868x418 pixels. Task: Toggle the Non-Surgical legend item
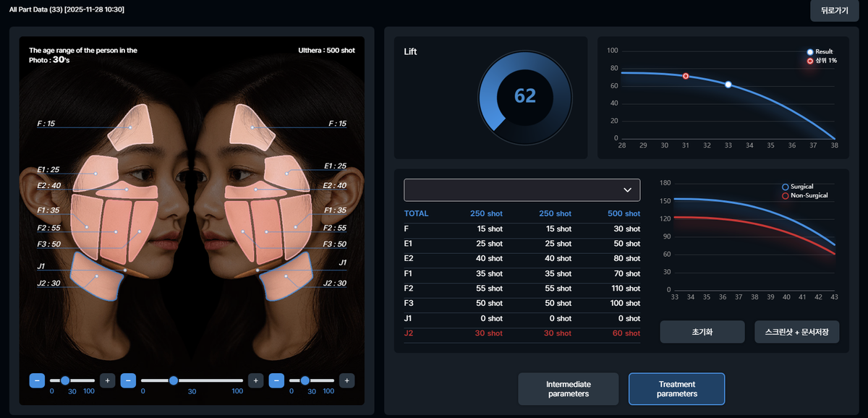pos(804,195)
